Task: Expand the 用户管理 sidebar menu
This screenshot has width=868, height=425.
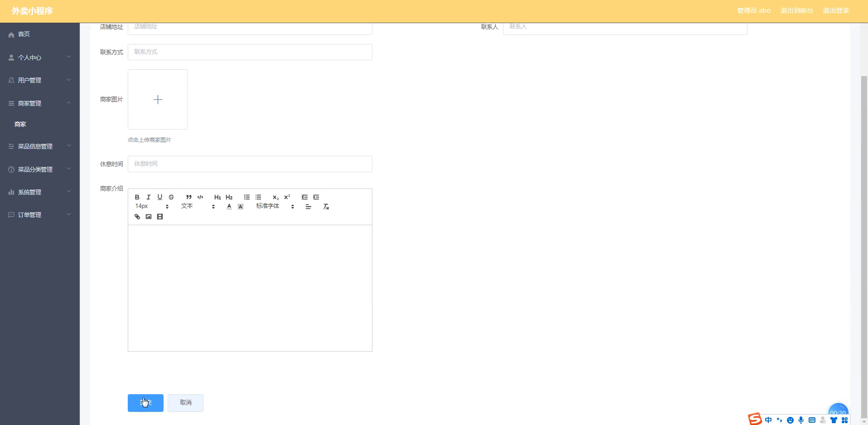Action: point(40,80)
